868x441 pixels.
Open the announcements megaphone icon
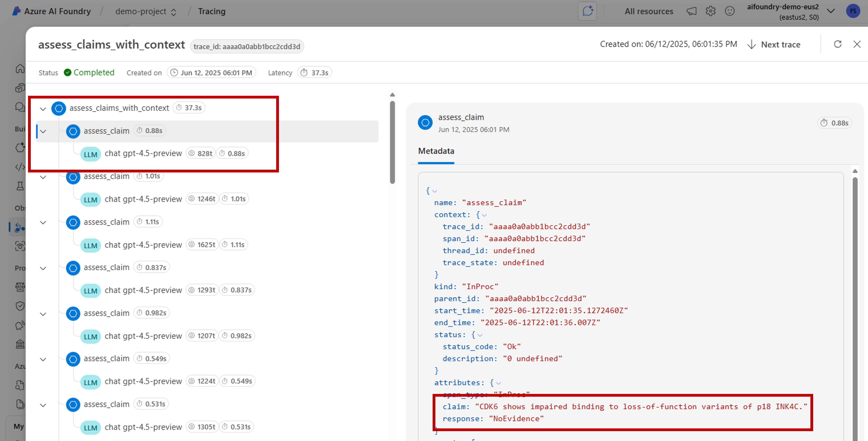(691, 11)
